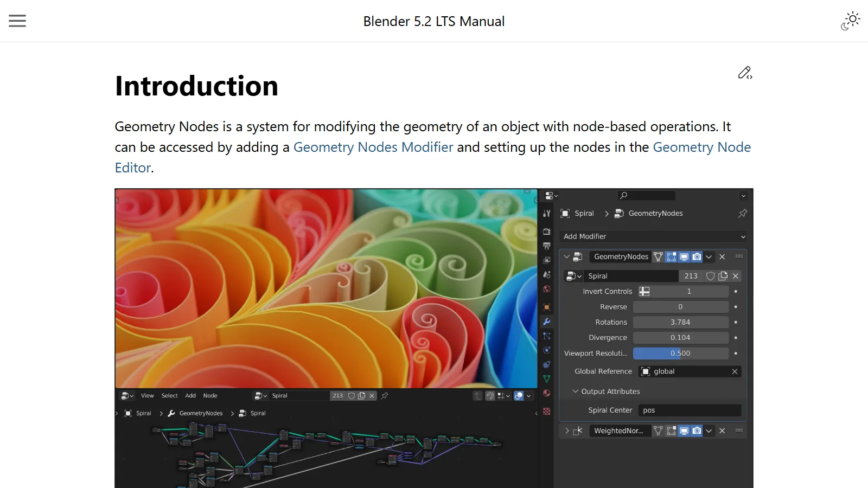Open the Select menu in node editor

coord(170,396)
